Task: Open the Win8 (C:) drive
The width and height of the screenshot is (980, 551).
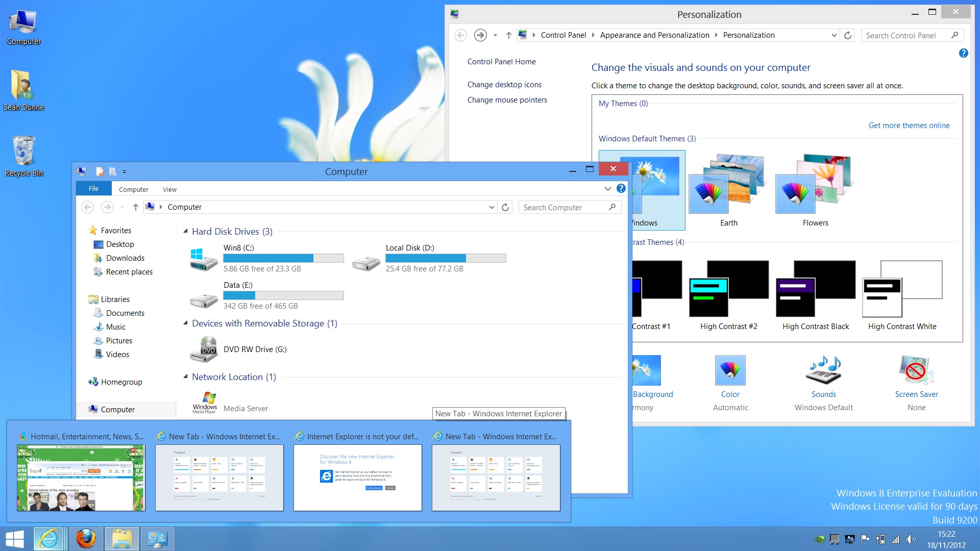Action: click(266, 258)
